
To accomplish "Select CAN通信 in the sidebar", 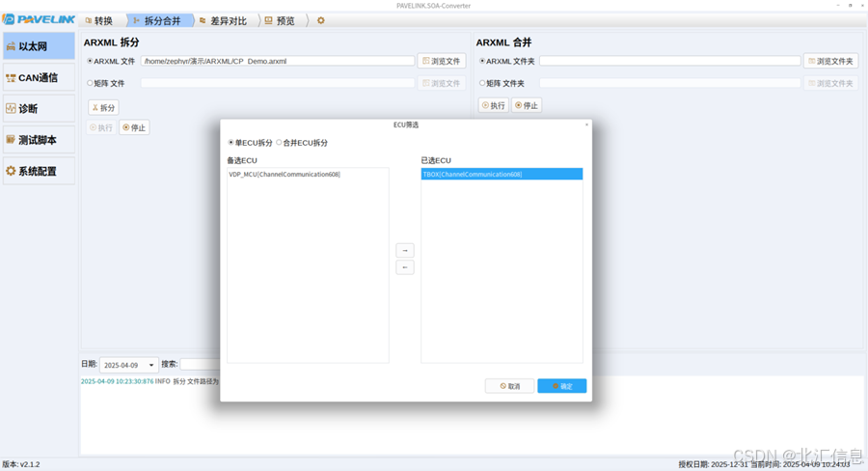I will tap(39, 77).
